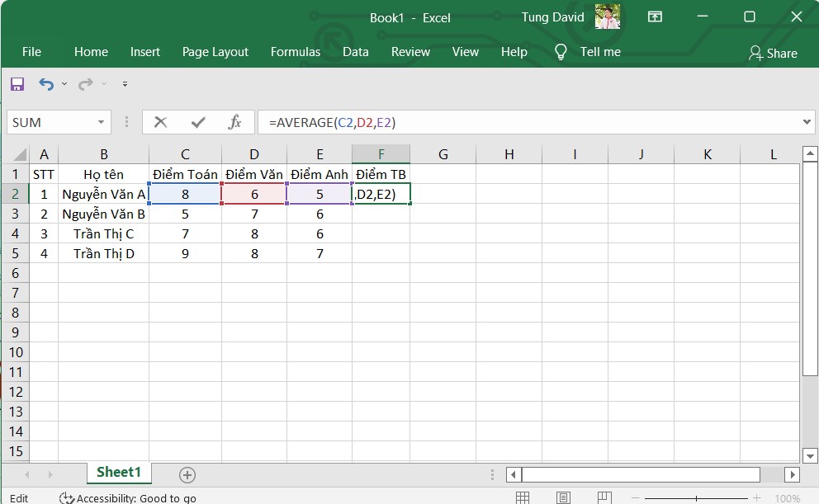Click the previous sheet navigation arrow
The width and height of the screenshot is (819, 504).
(26, 475)
